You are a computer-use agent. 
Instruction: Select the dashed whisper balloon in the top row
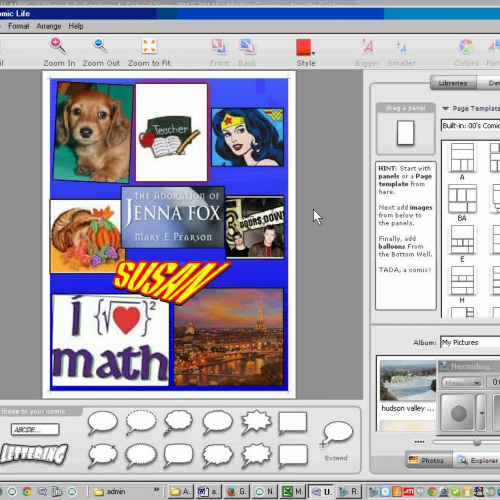[141, 423]
